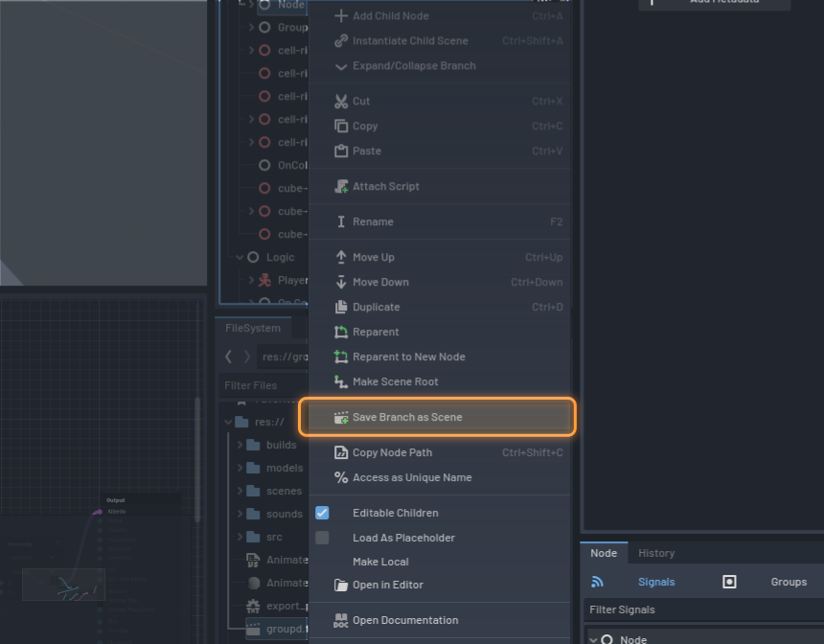This screenshot has width=824, height=644.
Task: Choose Save Branch as Scene
Action: pos(407,417)
